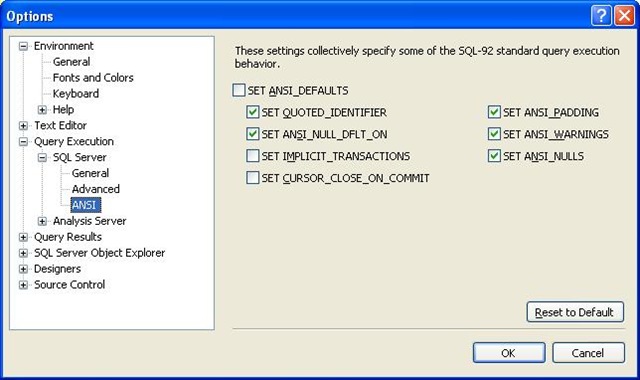Close the Options dialog window
640x380 pixels.
click(x=624, y=16)
